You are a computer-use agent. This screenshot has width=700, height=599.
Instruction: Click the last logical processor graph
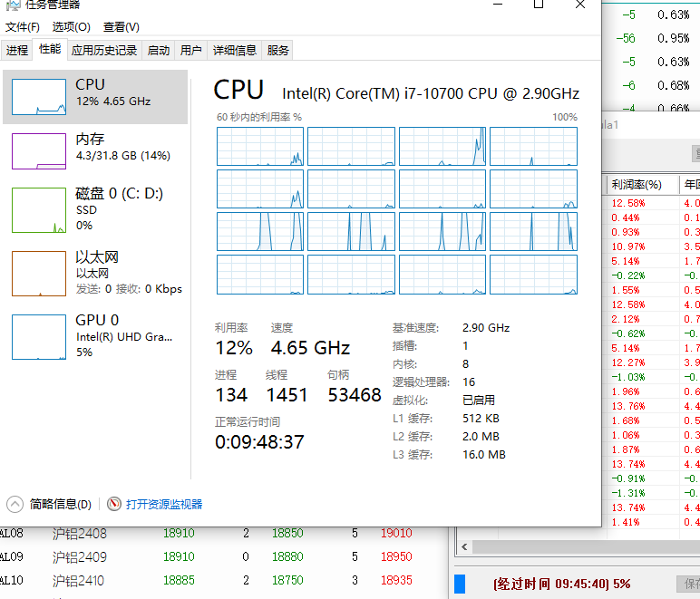click(x=533, y=275)
